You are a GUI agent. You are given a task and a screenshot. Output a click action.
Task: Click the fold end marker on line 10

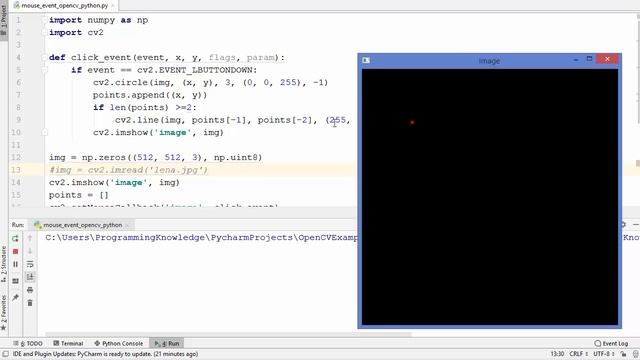point(44,132)
